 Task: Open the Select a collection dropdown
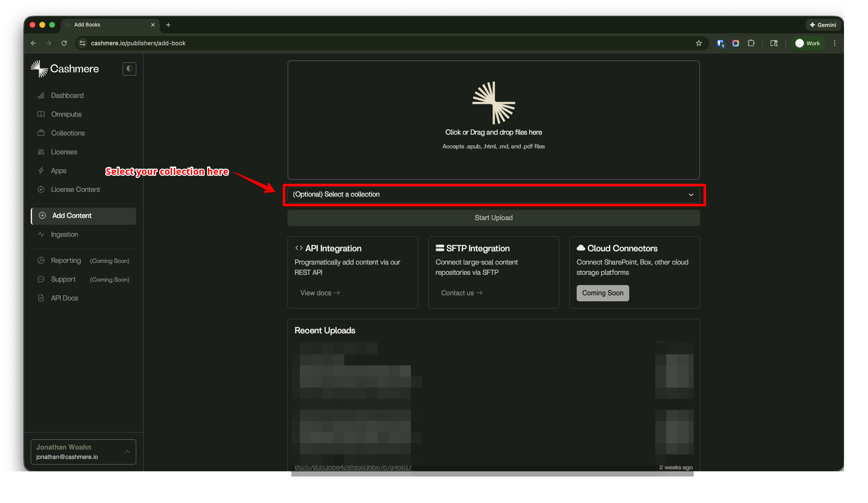pos(493,194)
